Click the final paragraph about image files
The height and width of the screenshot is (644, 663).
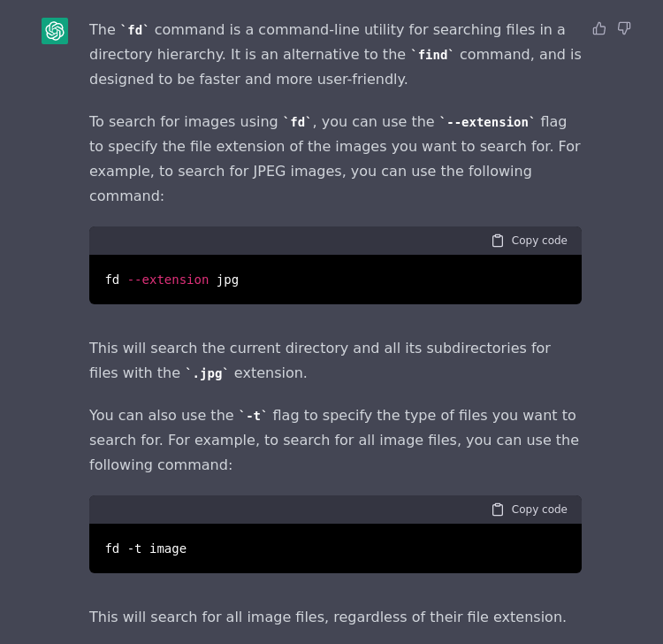click(x=327, y=617)
